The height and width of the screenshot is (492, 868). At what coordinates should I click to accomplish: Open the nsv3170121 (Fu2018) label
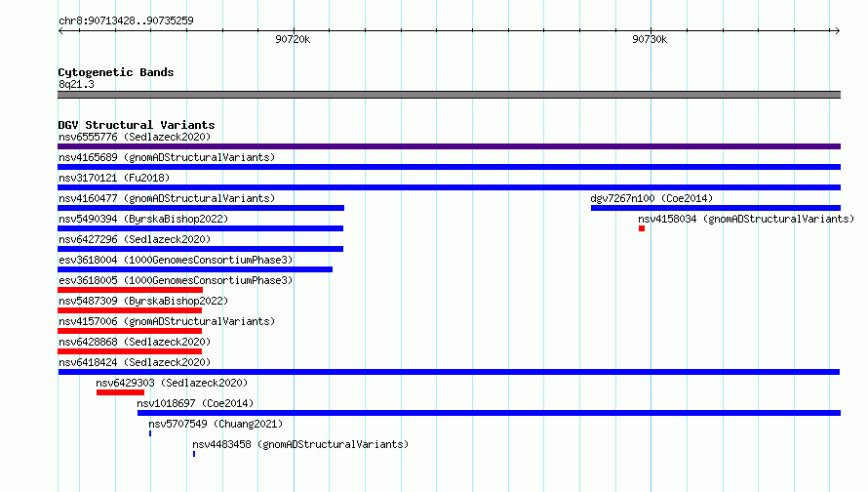(x=114, y=178)
